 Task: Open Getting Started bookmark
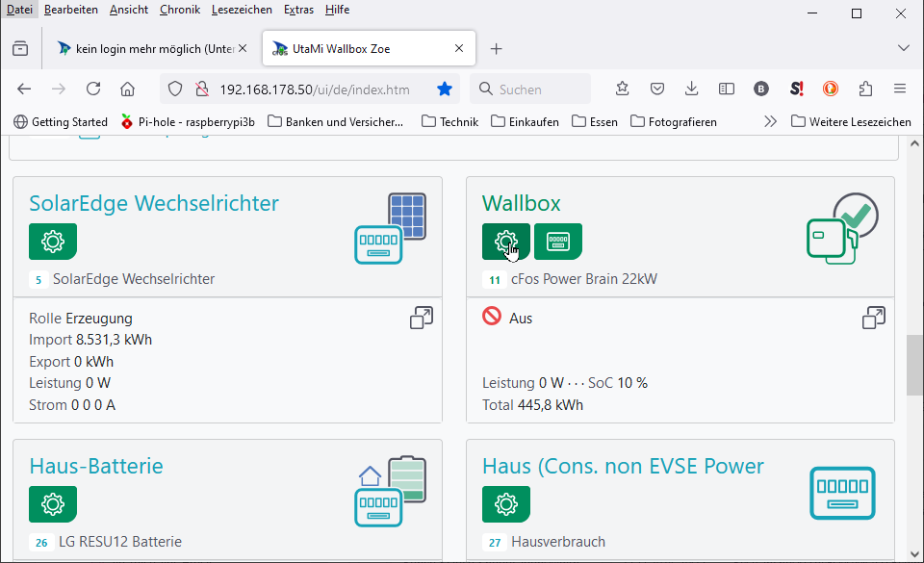[x=61, y=122]
